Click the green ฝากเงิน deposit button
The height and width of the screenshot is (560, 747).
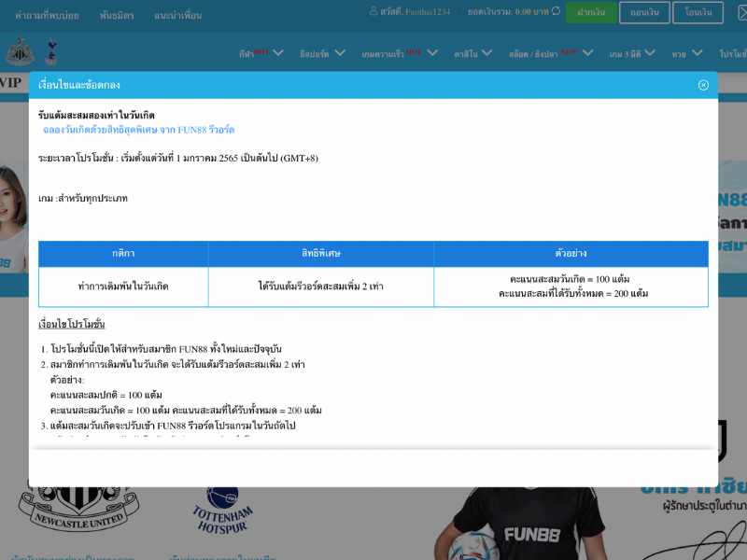click(x=591, y=12)
